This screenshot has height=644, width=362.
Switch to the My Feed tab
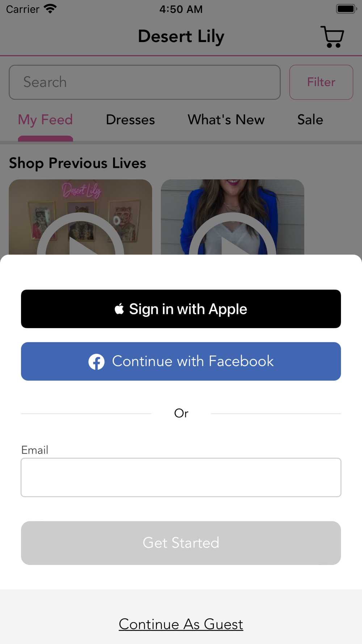tap(45, 120)
